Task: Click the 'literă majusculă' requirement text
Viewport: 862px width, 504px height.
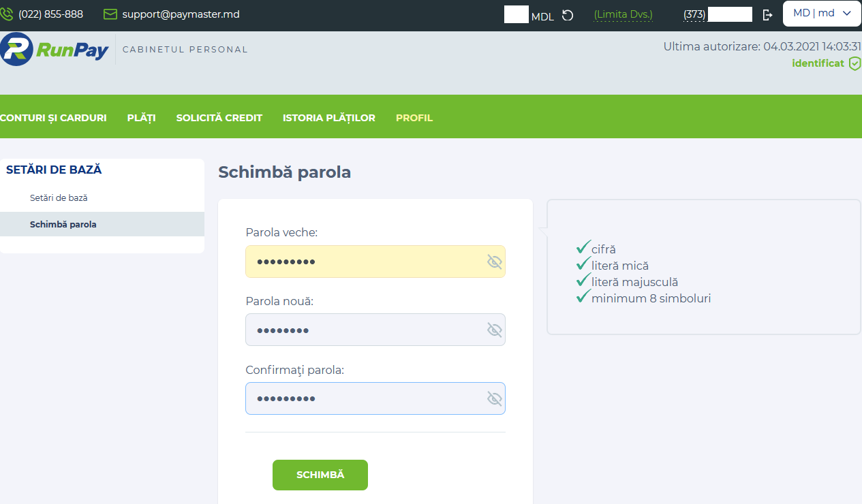Action: point(634,282)
